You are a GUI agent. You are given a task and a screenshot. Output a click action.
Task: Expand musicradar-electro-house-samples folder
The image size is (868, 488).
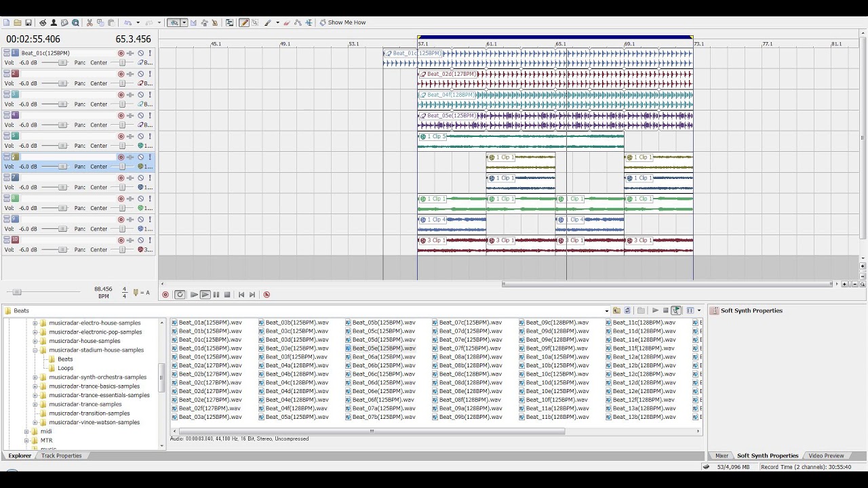coord(35,323)
